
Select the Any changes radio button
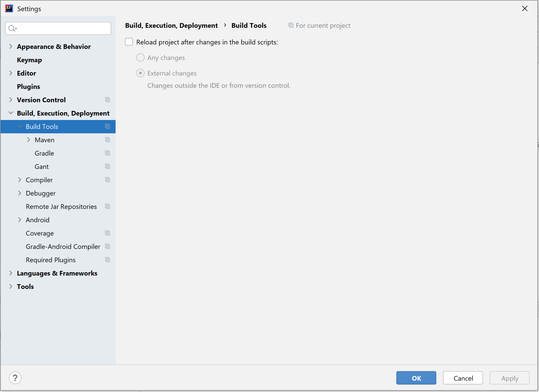click(140, 58)
